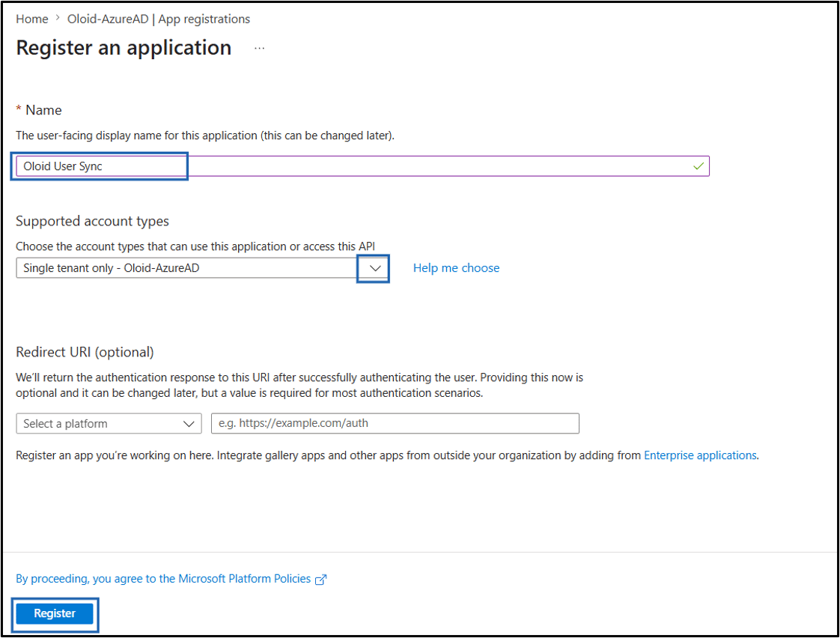Screen dimensions: 840x638
Task: Expand supported account types dropdown arrow
Action: click(x=375, y=268)
